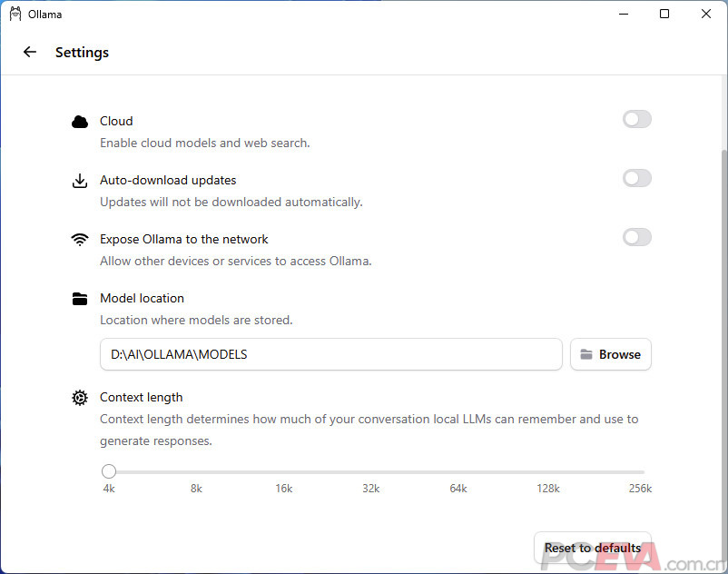Turn on Auto-download updates toggle
Screen dimensions: 728x574
[637, 178]
